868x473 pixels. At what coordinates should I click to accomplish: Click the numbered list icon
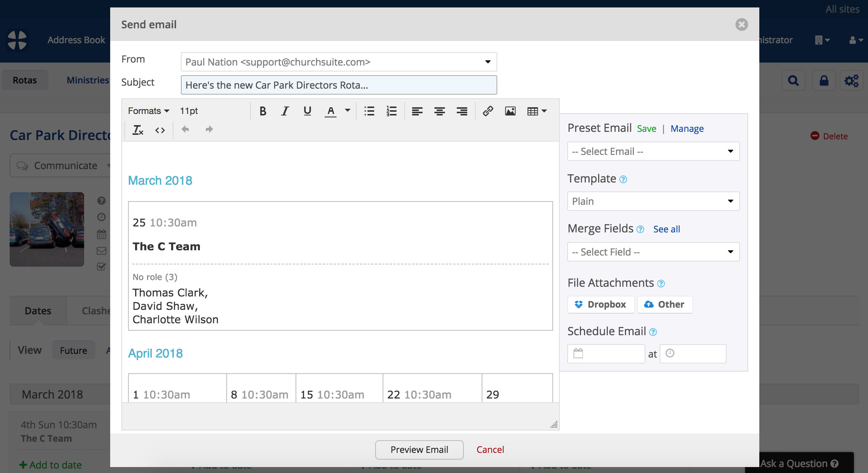pyautogui.click(x=391, y=111)
